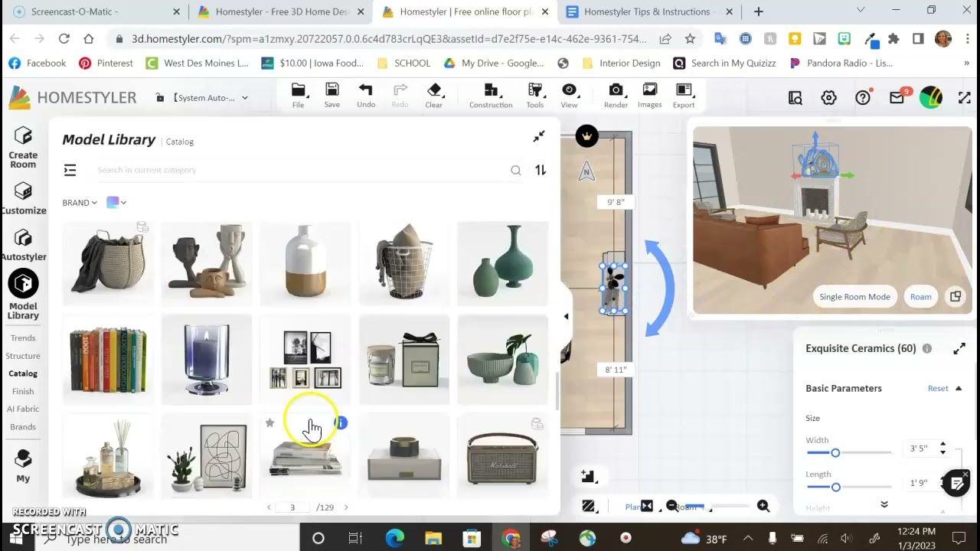Open Construction tools
The width and height of the screenshot is (980, 551).
point(491,95)
